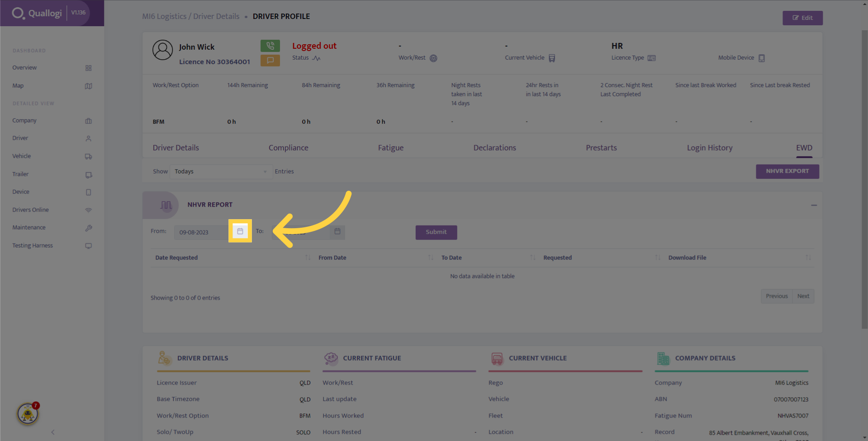Screen dimensions: 868x441
Task: Click John Wick's profile avatar icon
Action: 162,50
